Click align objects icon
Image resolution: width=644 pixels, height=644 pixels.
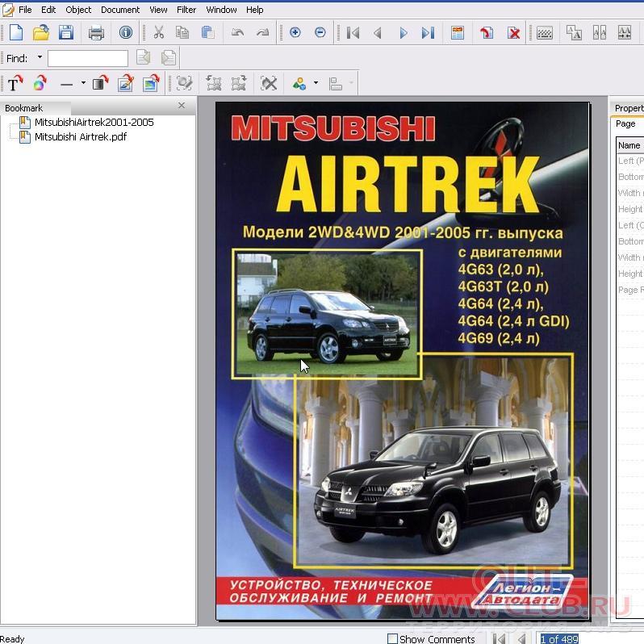click(336, 83)
